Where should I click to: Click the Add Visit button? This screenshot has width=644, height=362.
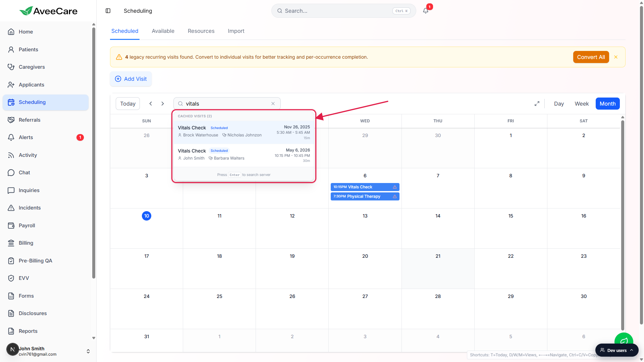(x=131, y=79)
